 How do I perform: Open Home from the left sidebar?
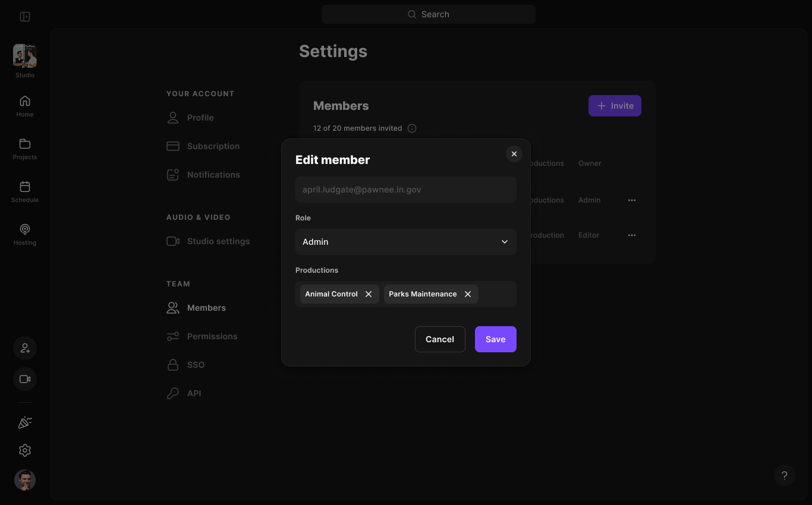[x=25, y=106]
